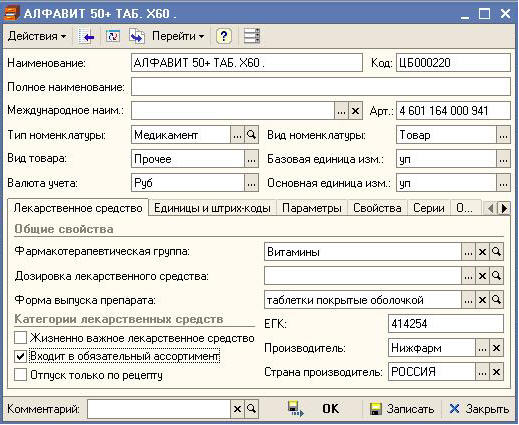Clear the Фармакотерапевтическая группа value with X
Screen dimensions: 519x425
click(482, 252)
